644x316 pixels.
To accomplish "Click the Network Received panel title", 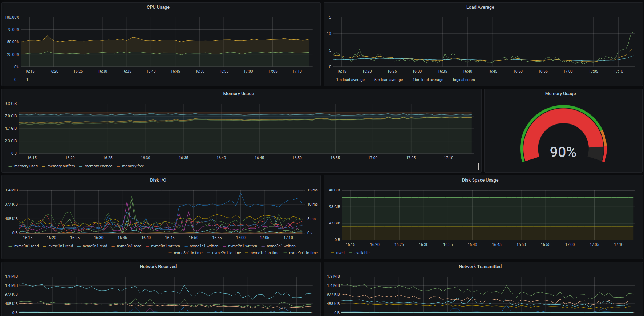I will [158, 267].
